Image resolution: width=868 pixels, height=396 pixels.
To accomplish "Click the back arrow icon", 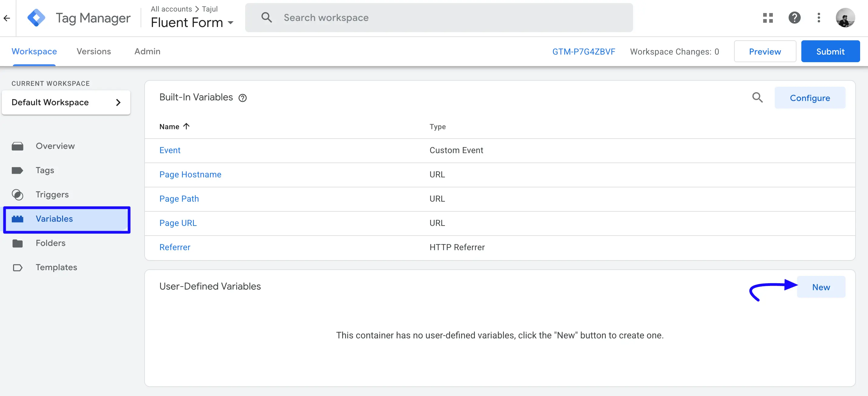I will point(7,18).
